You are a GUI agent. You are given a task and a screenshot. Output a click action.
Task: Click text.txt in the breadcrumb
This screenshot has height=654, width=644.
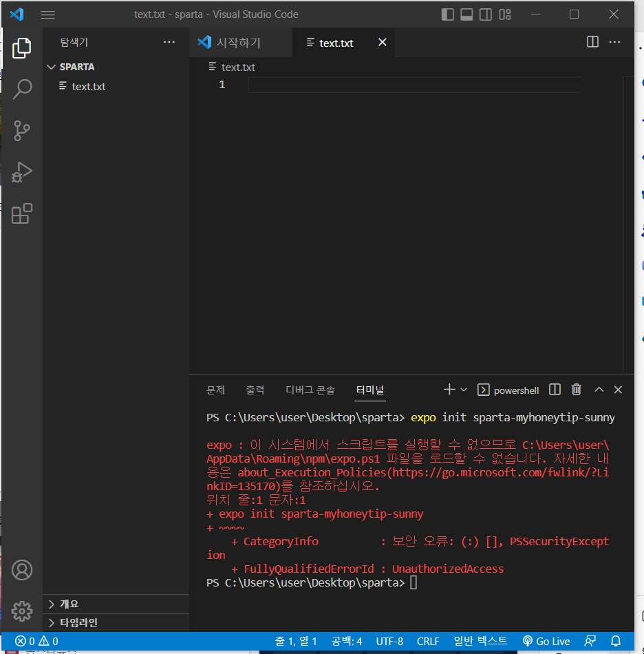point(238,67)
